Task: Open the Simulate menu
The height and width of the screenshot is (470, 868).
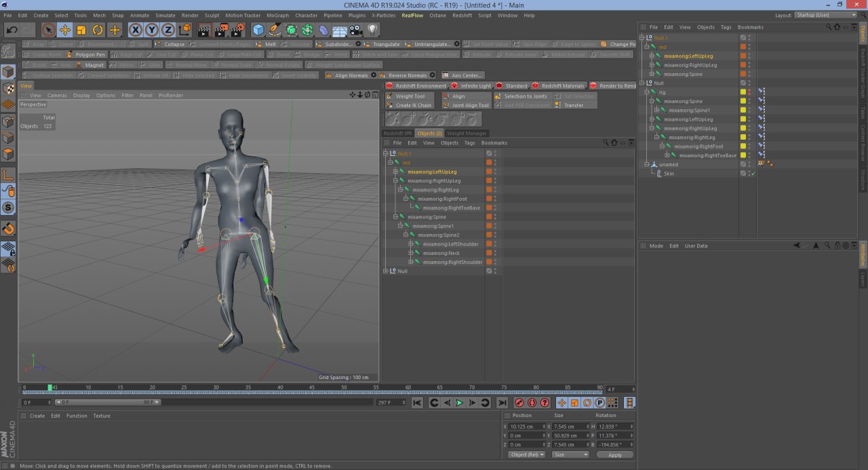Action: 165,15
